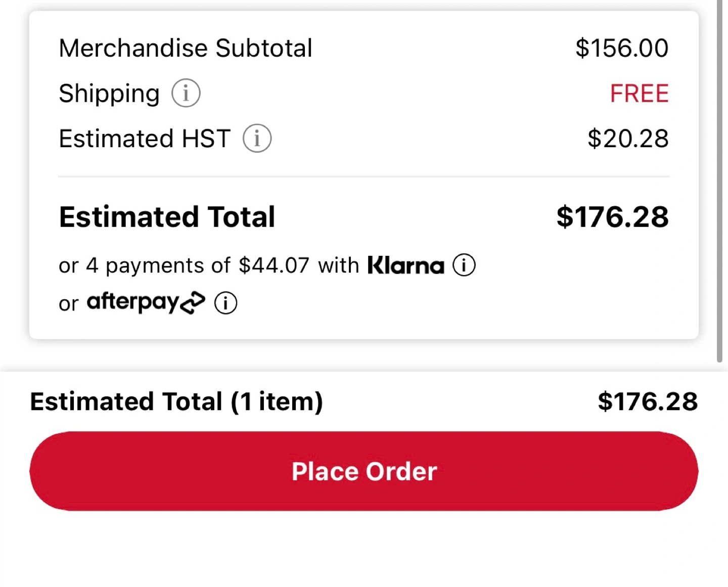Click the $176.28 total in the summary card

(612, 217)
